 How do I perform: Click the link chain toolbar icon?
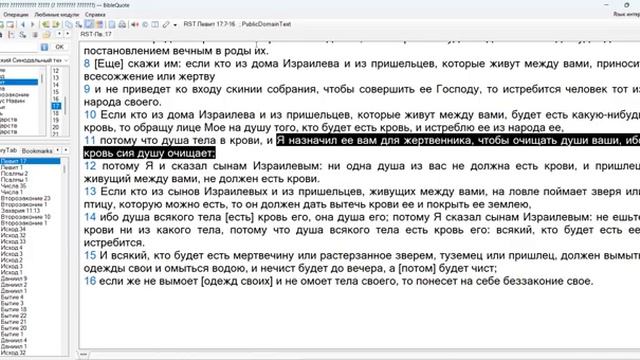[166, 24]
